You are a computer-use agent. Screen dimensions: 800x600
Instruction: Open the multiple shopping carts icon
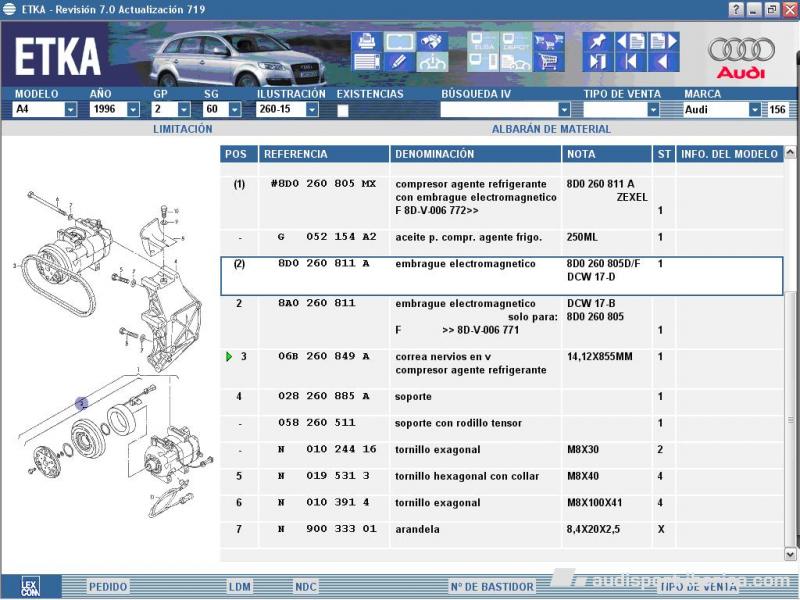[548, 41]
